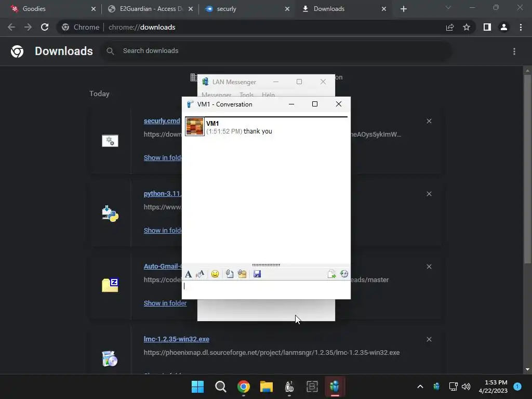Open Windows Search from the taskbar
This screenshot has width=532, height=399.
coord(220,387)
